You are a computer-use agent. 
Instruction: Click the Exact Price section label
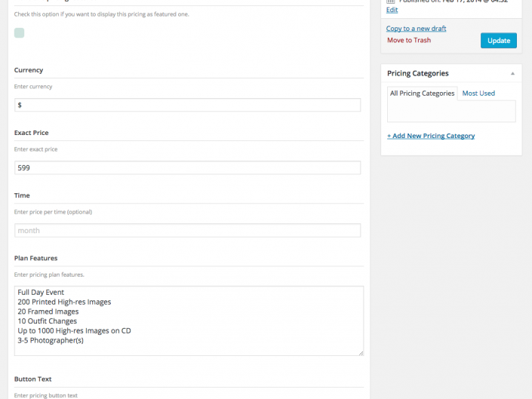point(31,133)
